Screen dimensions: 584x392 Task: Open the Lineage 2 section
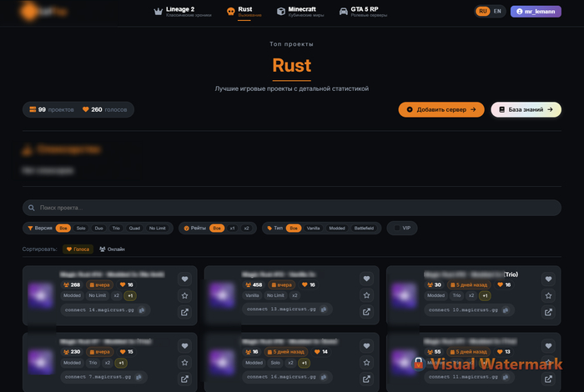pos(183,12)
